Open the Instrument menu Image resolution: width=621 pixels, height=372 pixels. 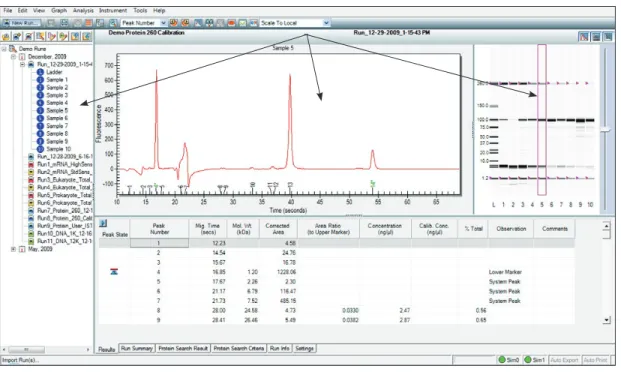[113, 10]
